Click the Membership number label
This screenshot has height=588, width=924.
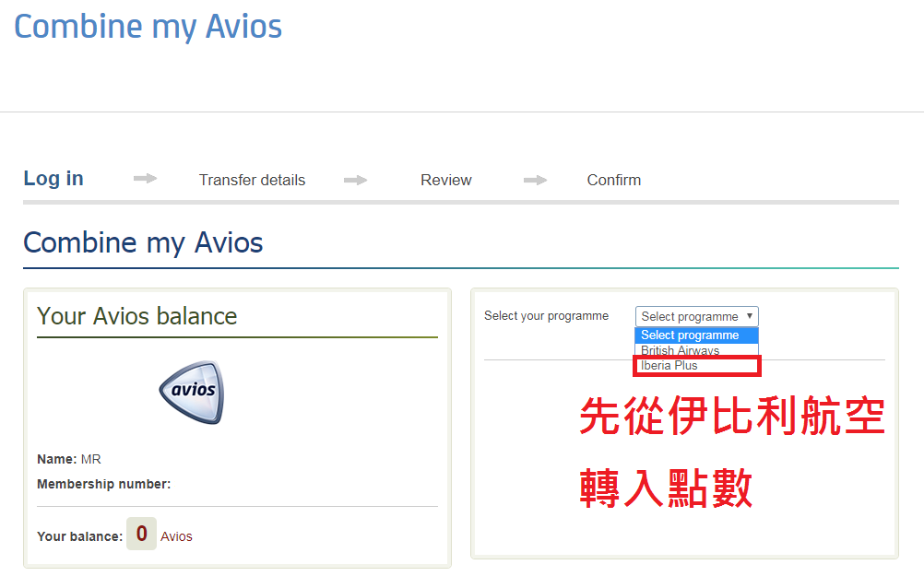[103, 484]
